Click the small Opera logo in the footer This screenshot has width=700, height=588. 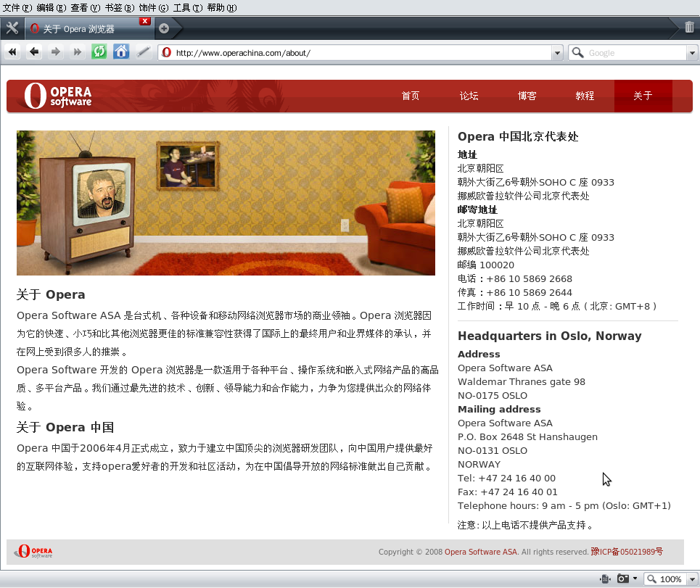coord(33,552)
